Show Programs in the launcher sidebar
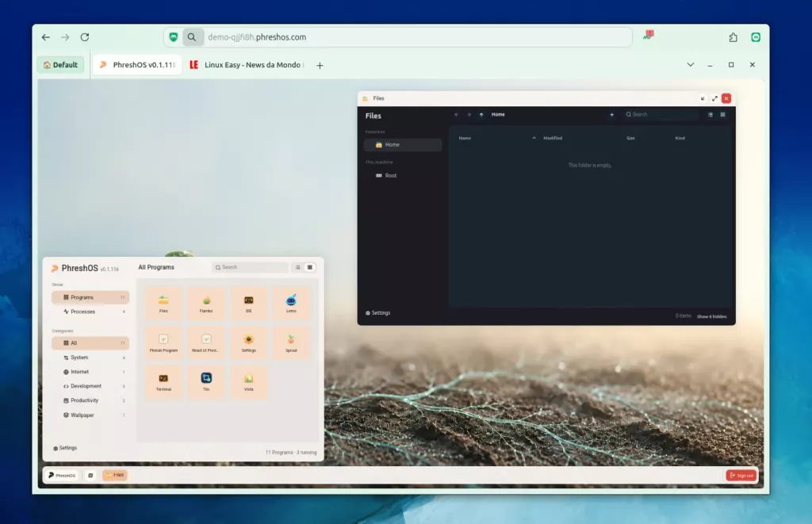812x524 pixels. 90,297
